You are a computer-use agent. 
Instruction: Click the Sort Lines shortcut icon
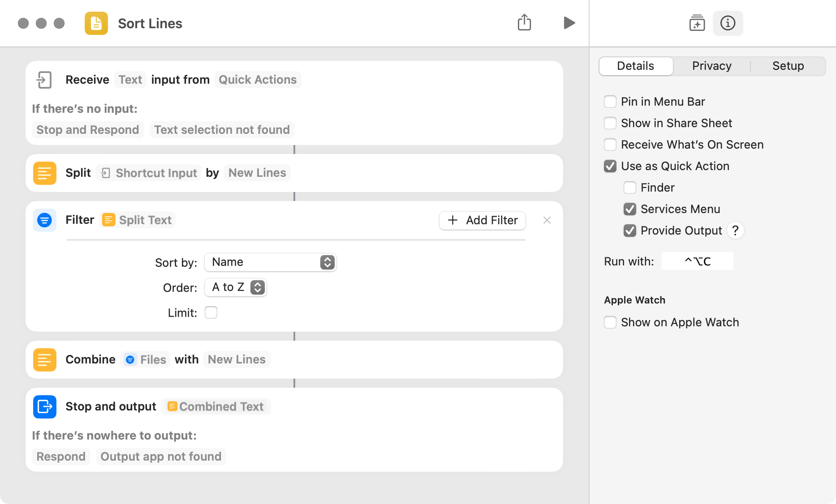click(96, 23)
